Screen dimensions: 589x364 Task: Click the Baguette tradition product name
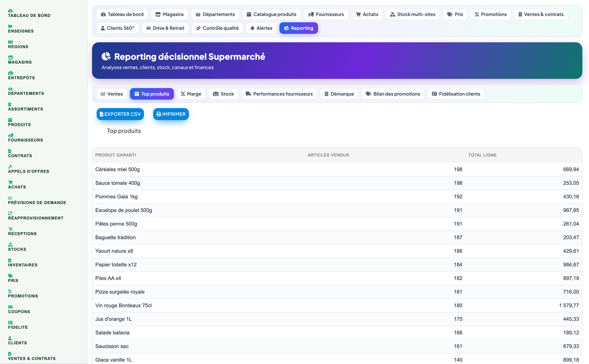[x=115, y=237]
